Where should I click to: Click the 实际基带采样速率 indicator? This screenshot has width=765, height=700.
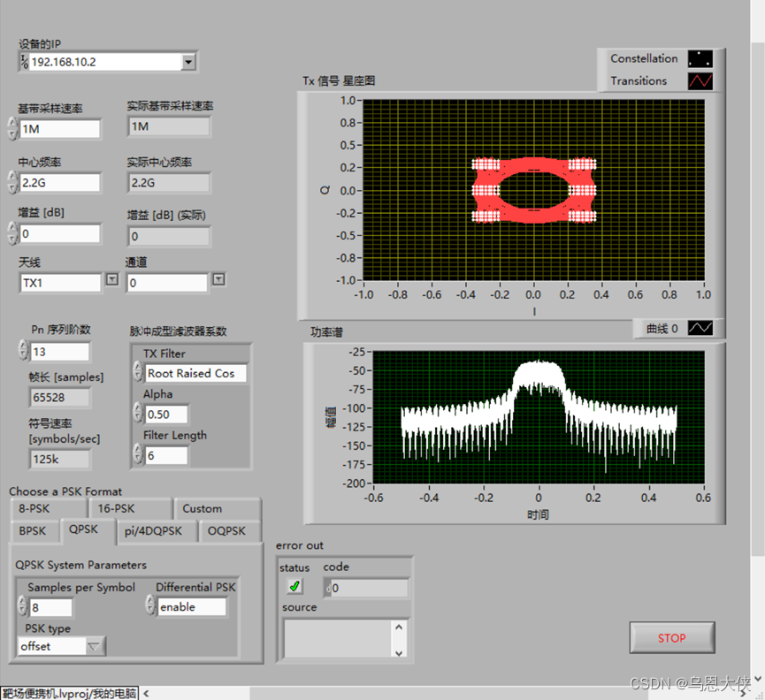(168, 126)
